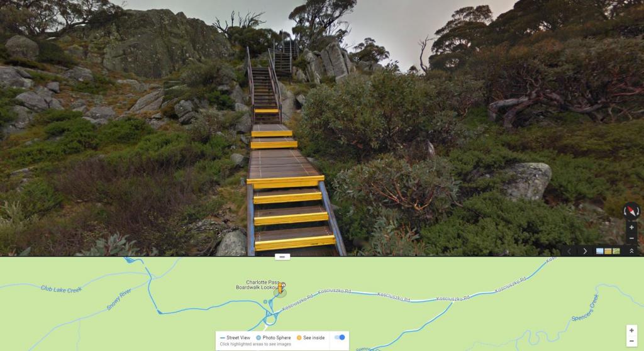Click the blue Photo Sphere circle on map

tap(265, 302)
